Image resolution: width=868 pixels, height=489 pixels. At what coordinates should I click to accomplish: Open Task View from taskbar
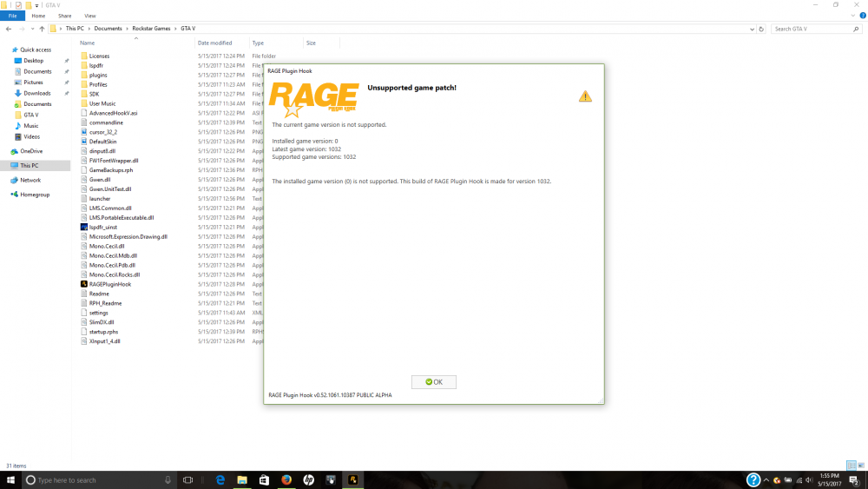point(187,480)
